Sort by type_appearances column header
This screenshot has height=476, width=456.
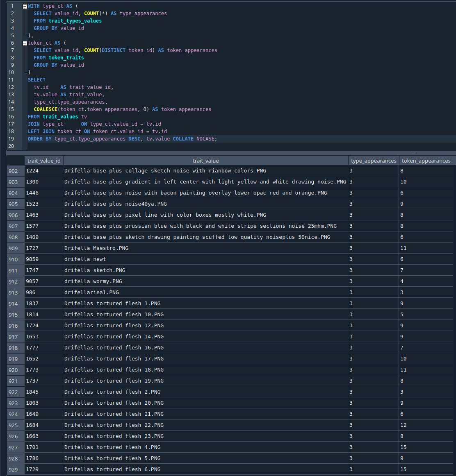click(373, 161)
